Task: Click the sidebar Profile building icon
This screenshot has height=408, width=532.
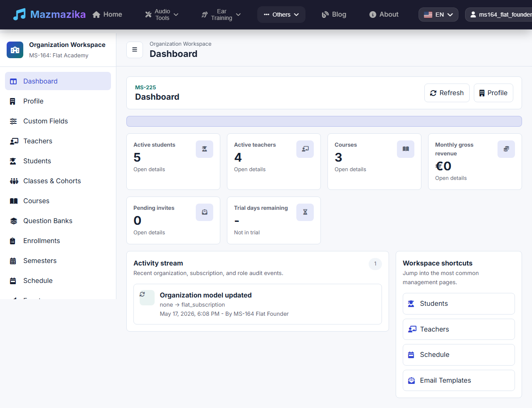Action: [12, 101]
